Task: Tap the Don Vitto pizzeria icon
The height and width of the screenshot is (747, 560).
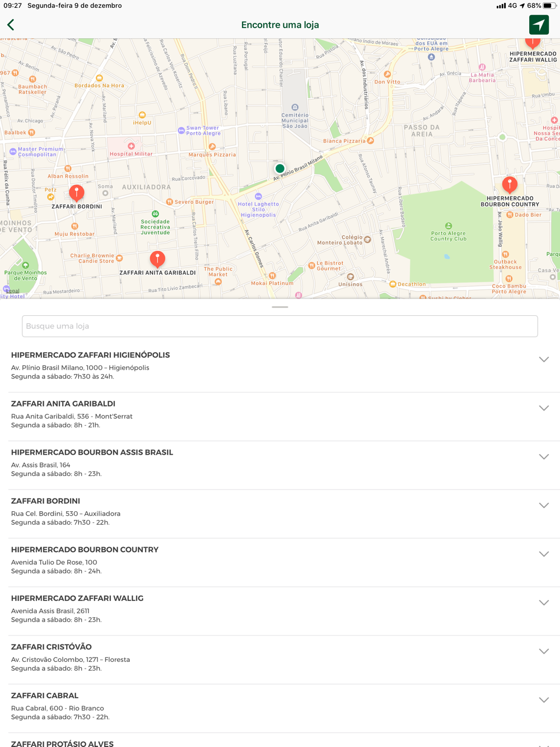Action: click(x=388, y=74)
